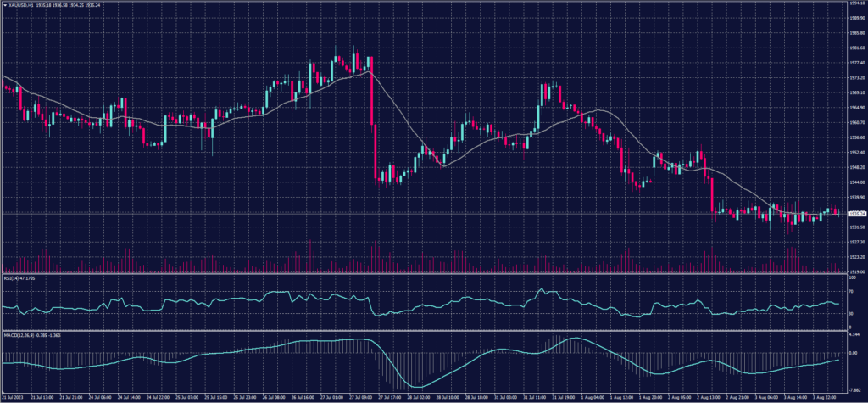Click the RSI scale level 30 label
This screenshot has height=403, width=868.
(850, 314)
